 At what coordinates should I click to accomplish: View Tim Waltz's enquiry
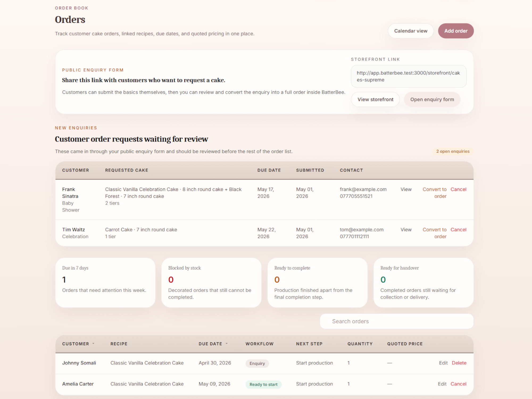pyautogui.click(x=406, y=230)
